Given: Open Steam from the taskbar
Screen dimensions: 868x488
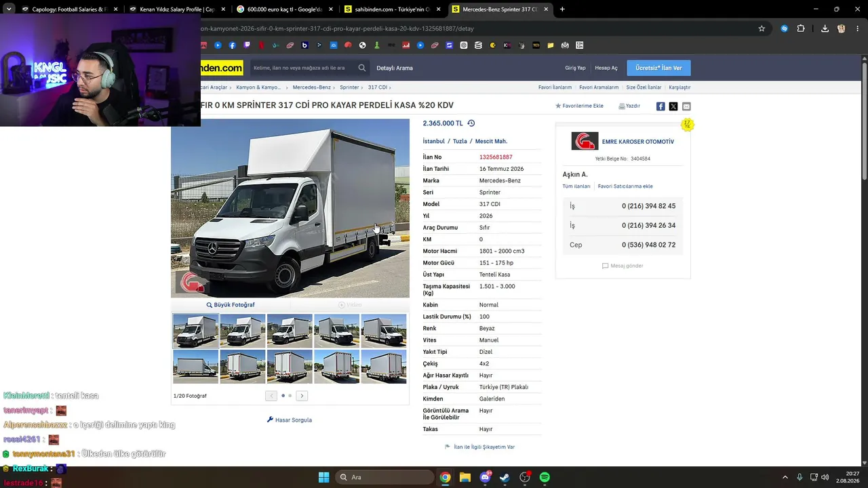Looking at the screenshot, I should coord(505,477).
